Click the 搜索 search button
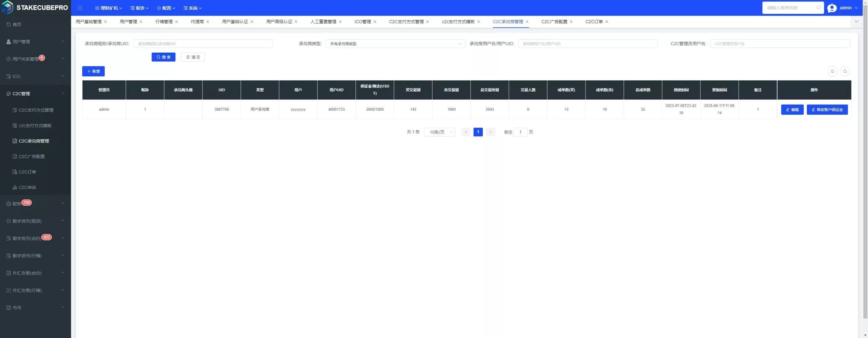Screen dimensions: 868x338 coord(163,57)
